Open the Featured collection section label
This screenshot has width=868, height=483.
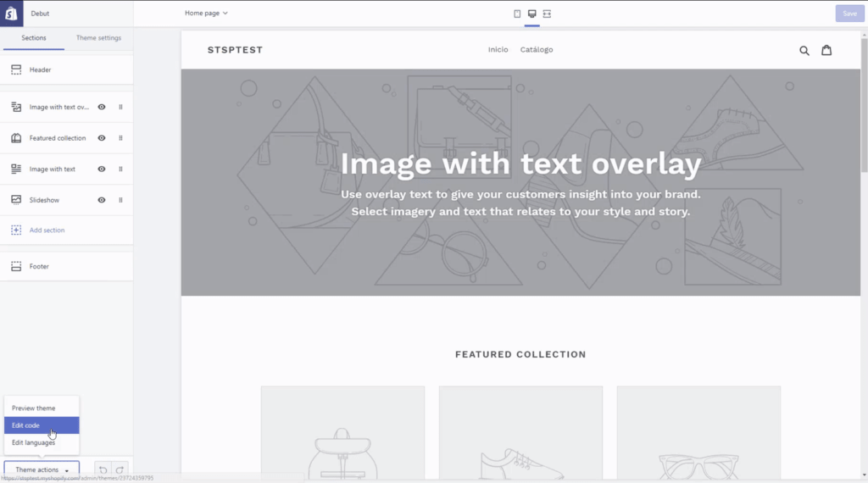(x=58, y=138)
